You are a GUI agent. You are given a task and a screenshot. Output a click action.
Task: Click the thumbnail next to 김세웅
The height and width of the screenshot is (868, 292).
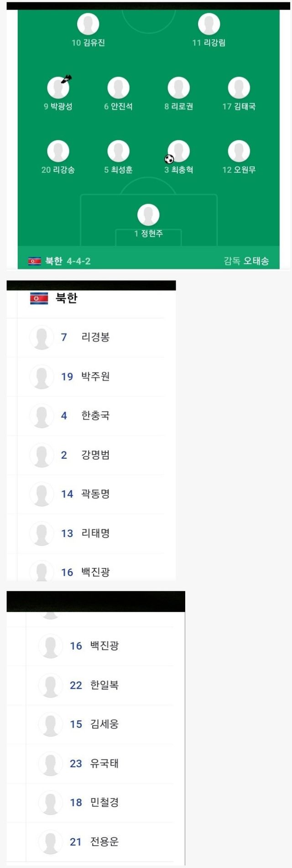50,724
